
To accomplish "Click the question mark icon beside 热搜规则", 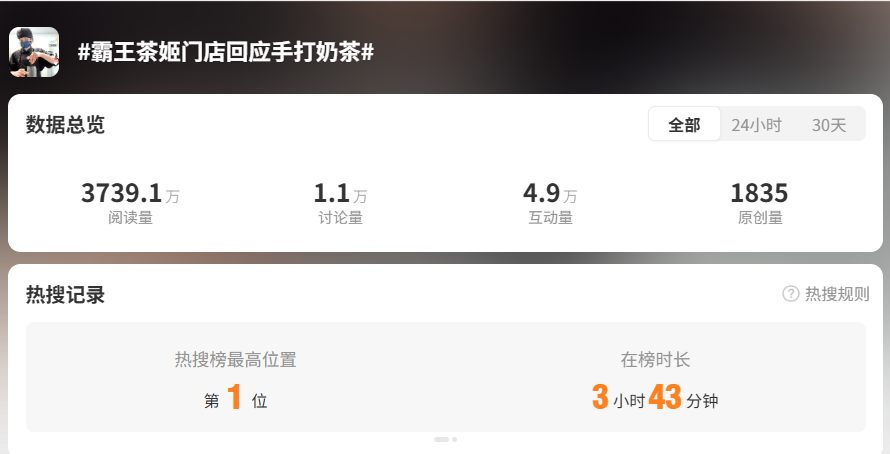I will tap(791, 294).
